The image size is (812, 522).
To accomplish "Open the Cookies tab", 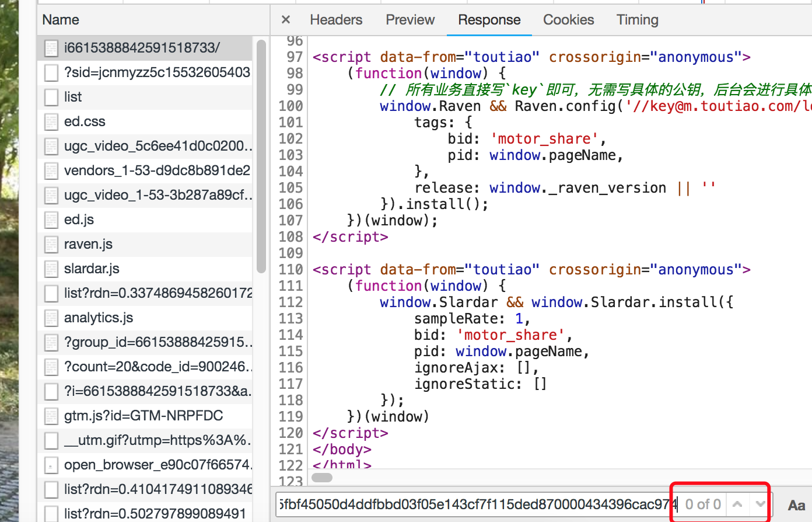I will tap(568, 20).
